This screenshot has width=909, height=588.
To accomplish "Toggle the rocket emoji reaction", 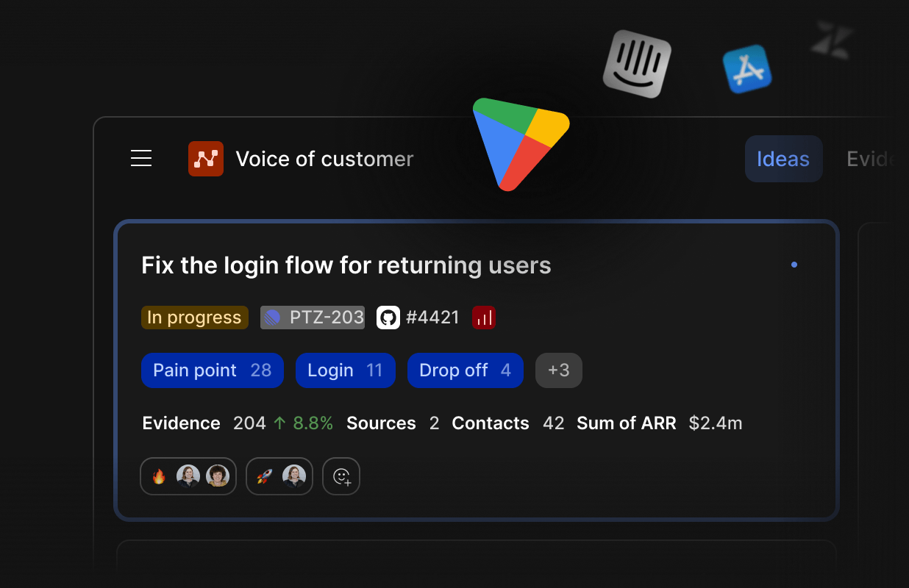I will (x=264, y=477).
